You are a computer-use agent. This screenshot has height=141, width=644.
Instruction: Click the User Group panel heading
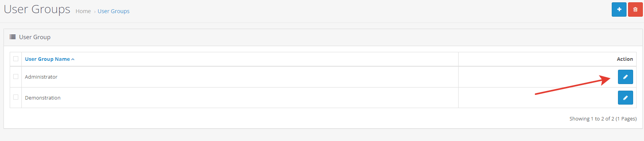coord(35,37)
